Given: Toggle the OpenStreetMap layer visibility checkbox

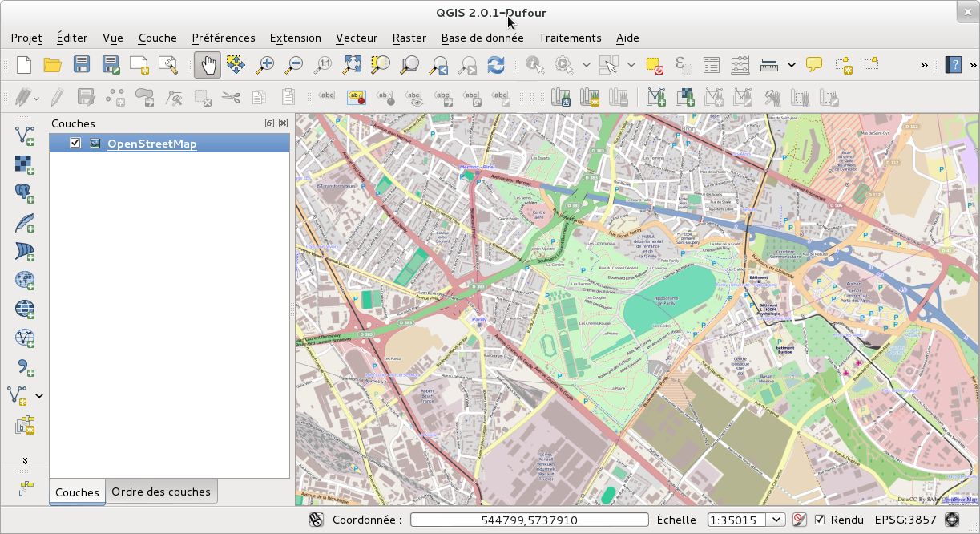Looking at the screenshot, I should [x=76, y=144].
